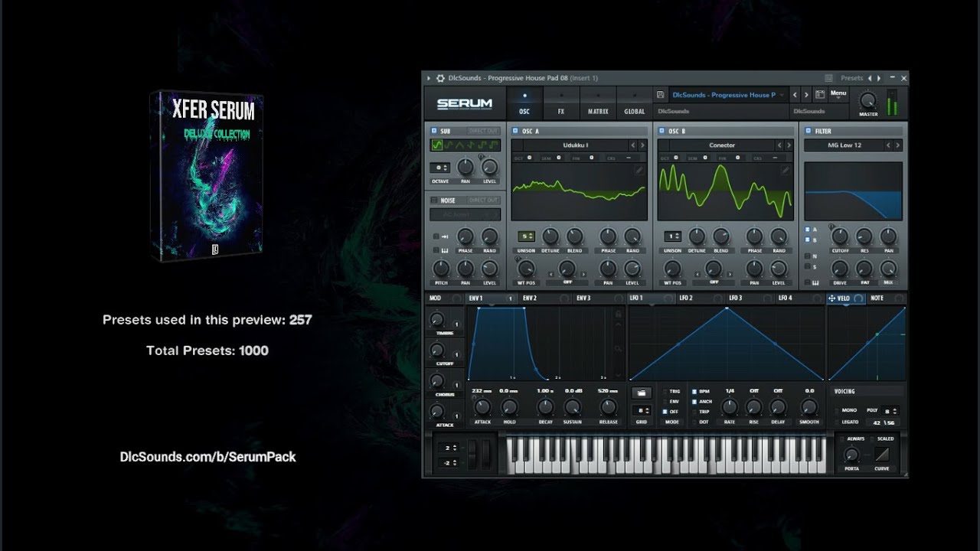Screen dimensions: 980x551
Task: Select the NOTE tab
Action: [887, 298]
